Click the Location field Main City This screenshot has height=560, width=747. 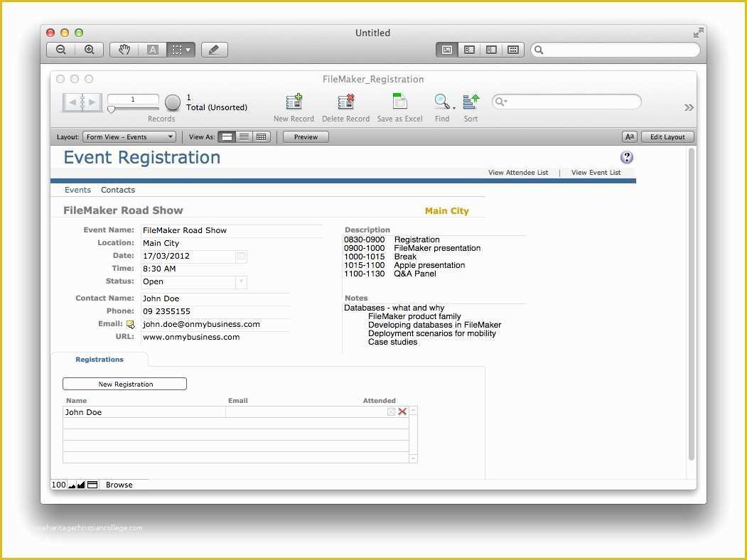point(232,243)
